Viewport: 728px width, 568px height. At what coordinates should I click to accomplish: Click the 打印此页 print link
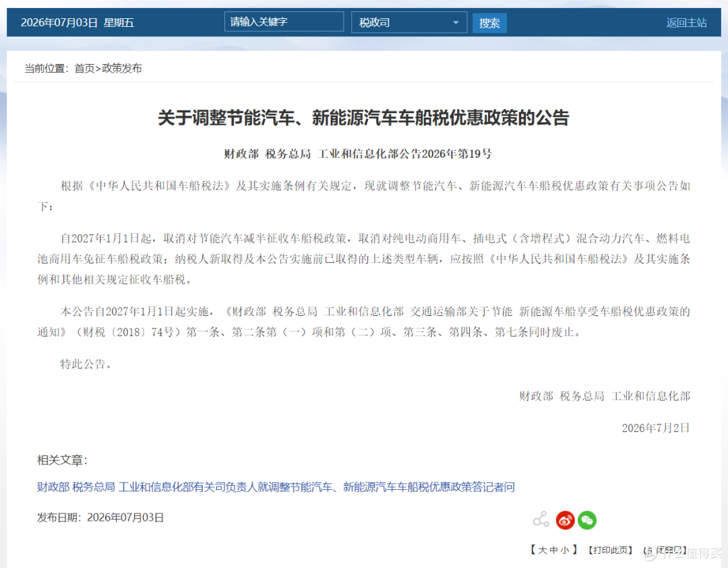[x=610, y=550]
